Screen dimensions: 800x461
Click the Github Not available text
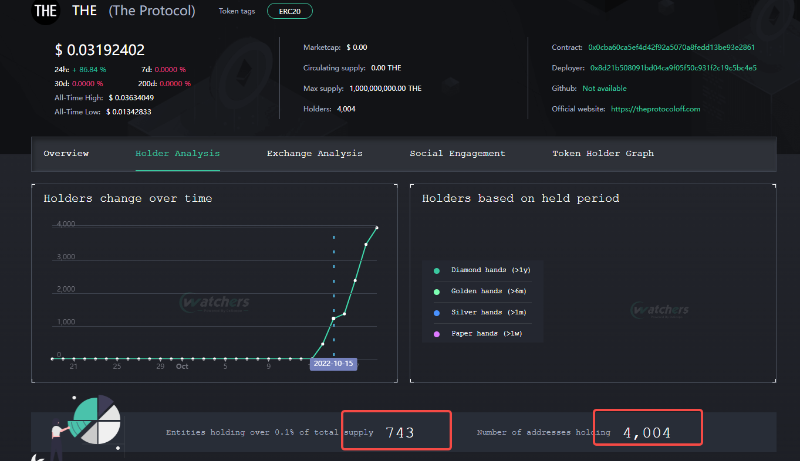605,88
